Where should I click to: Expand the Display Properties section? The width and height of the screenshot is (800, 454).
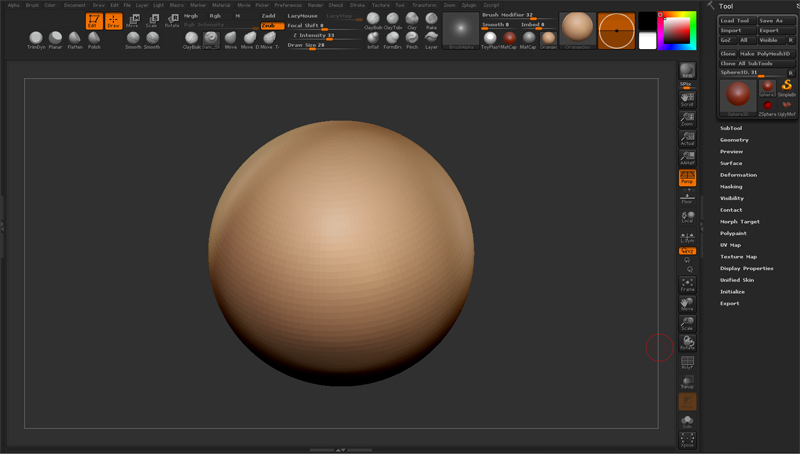pos(746,268)
